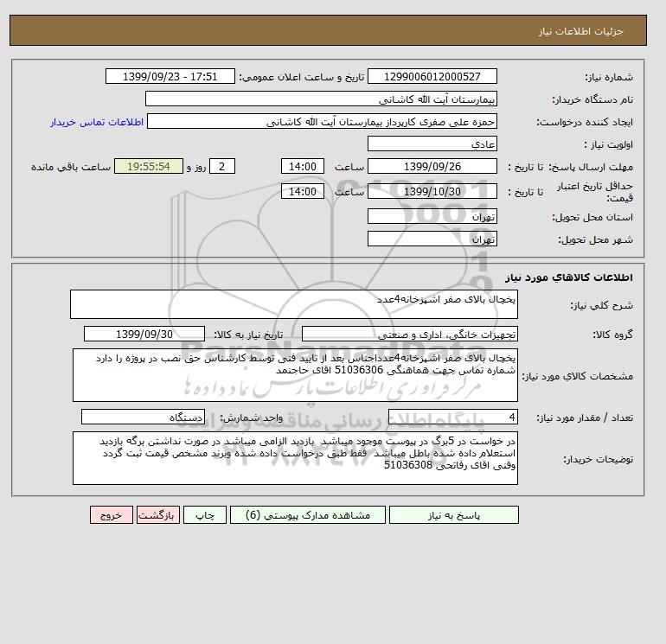Click the بازگشت back button
666x644 pixels.
[158, 515]
